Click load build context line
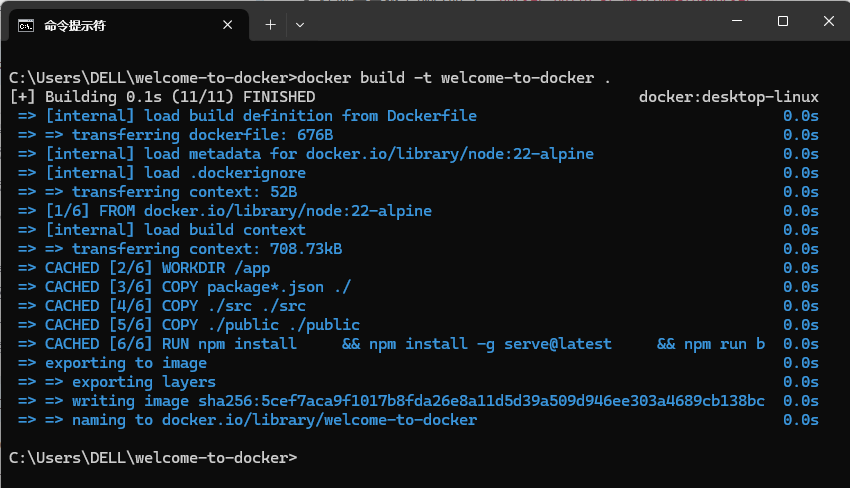This screenshot has height=488, width=850. [162, 230]
